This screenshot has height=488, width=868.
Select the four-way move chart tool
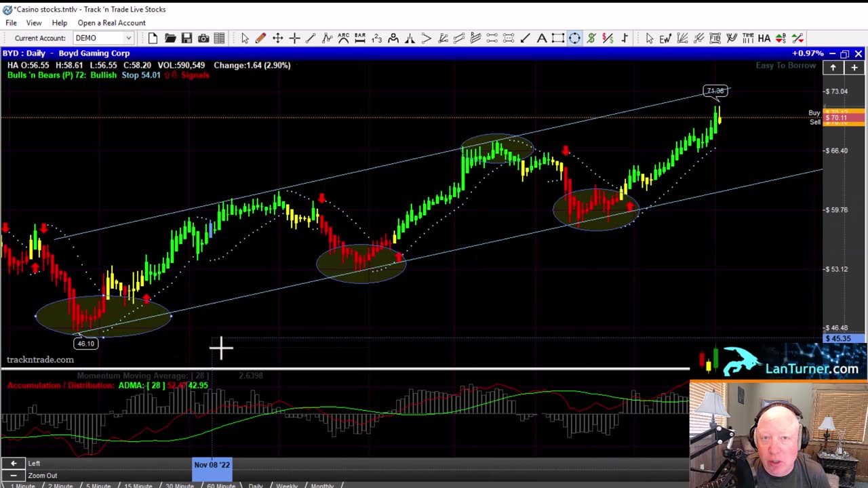(278, 39)
